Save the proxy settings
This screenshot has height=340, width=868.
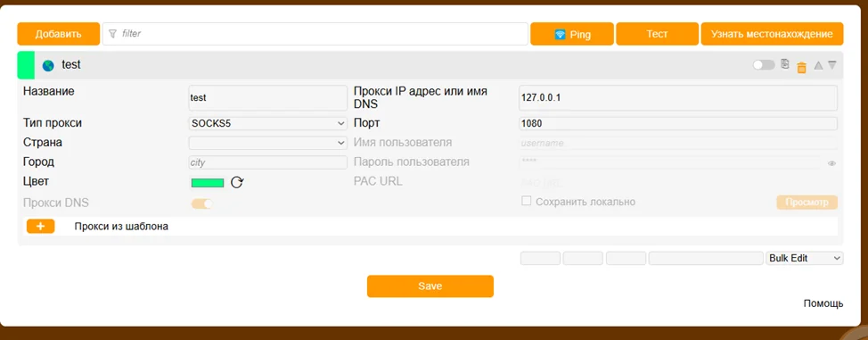pyautogui.click(x=430, y=286)
